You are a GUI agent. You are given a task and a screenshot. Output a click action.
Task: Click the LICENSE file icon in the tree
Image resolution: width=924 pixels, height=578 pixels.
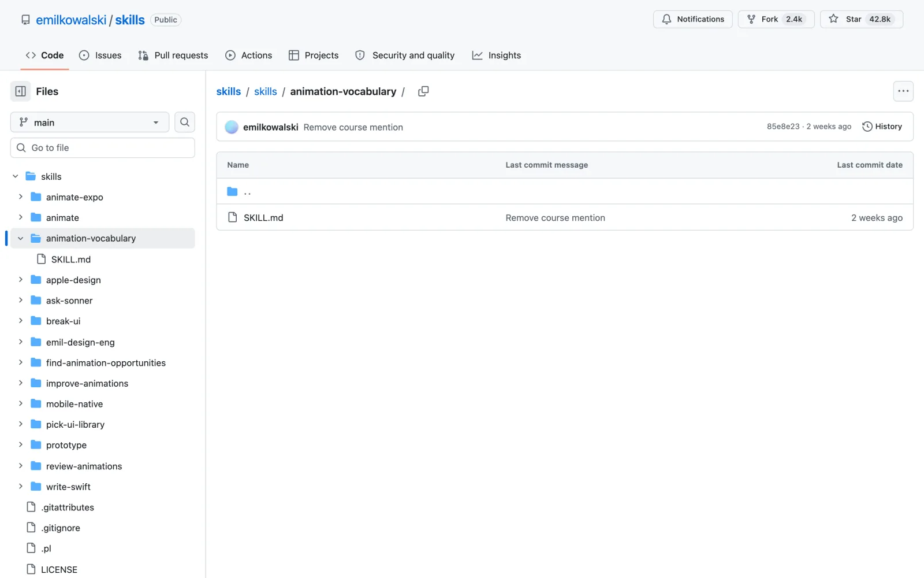(x=31, y=569)
